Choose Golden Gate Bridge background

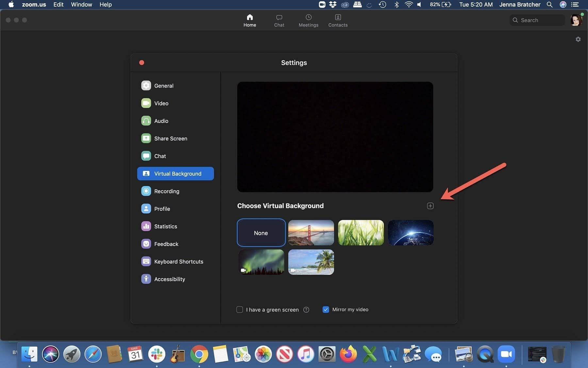point(311,233)
